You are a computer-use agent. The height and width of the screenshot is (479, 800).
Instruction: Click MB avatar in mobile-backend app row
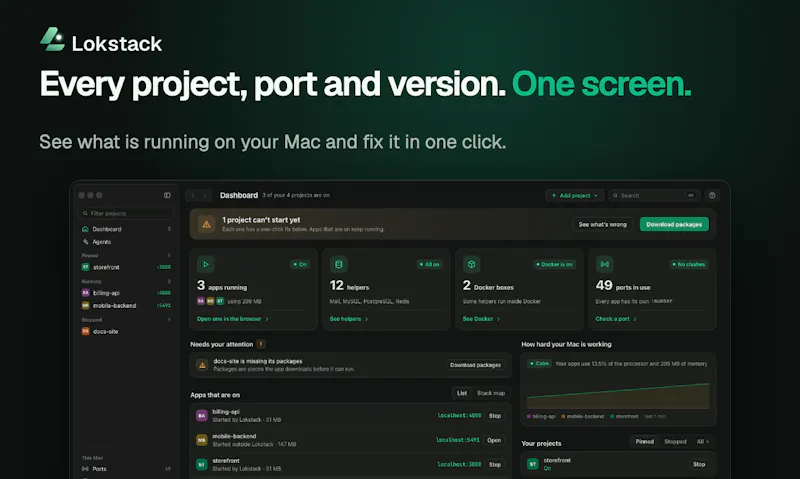coord(202,440)
